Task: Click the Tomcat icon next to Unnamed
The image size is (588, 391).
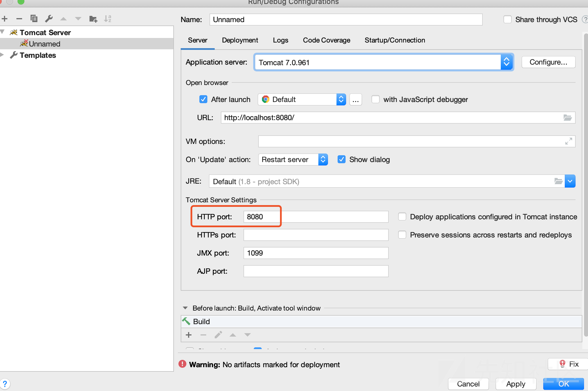Action: (24, 43)
